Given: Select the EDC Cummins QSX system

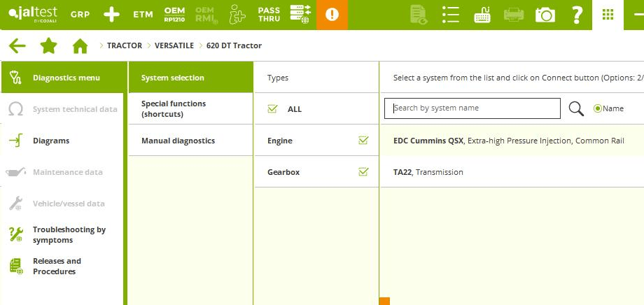Looking at the screenshot, I should 508,141.
